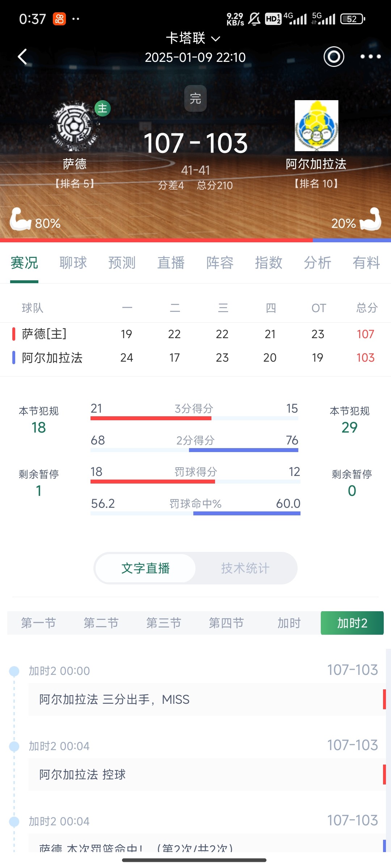Vote for home team with left muscle icon
Screen dimensions: 391x868
[x=20, y=220]
